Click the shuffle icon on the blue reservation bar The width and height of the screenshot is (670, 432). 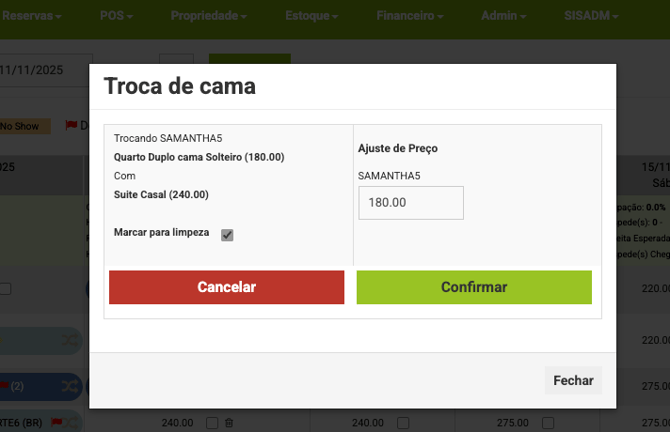coord(72,386)
